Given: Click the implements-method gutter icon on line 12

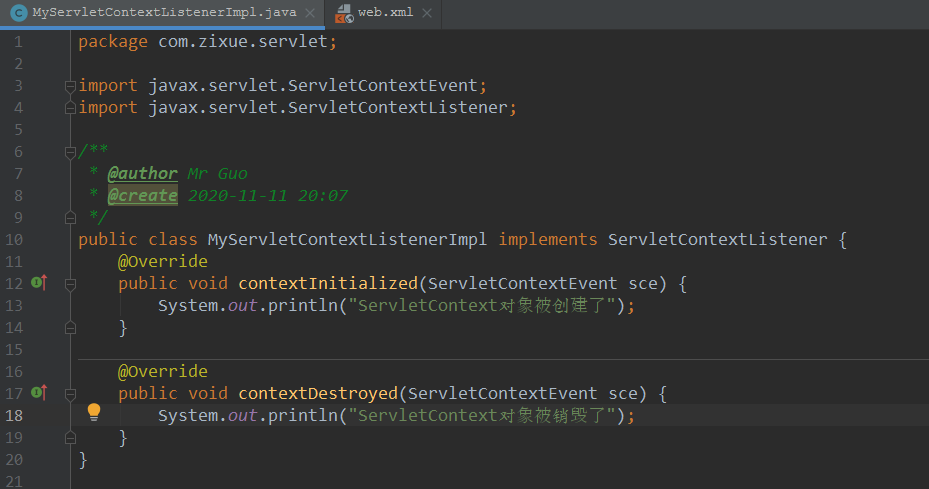Looking at the screenshot, I should click(x=39, y=283).
